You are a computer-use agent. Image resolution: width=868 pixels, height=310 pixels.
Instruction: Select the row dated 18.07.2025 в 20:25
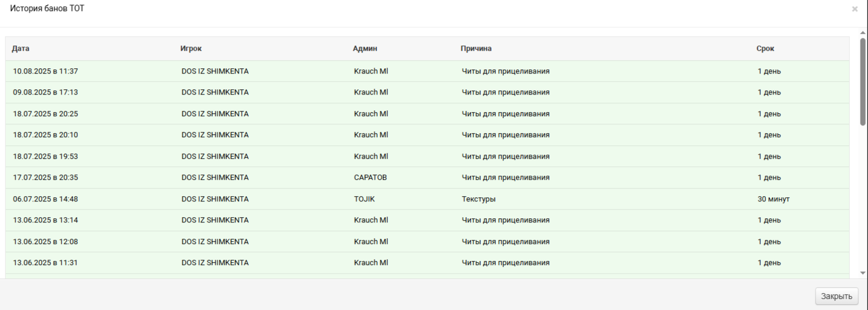pos(427,114)
